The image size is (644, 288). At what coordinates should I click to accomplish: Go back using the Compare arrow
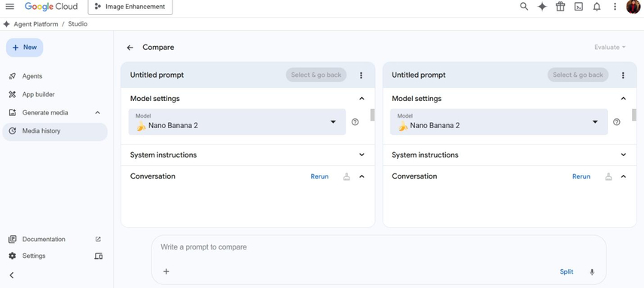pos(130,47)
